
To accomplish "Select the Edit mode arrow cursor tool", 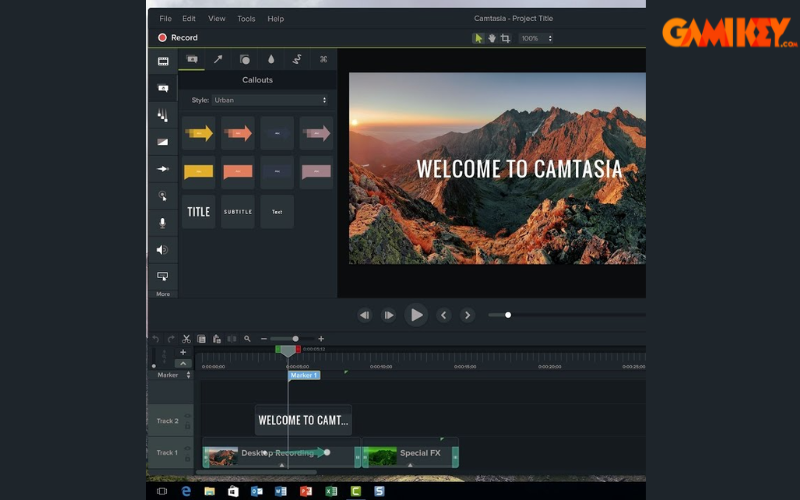I will pos(478,38).
